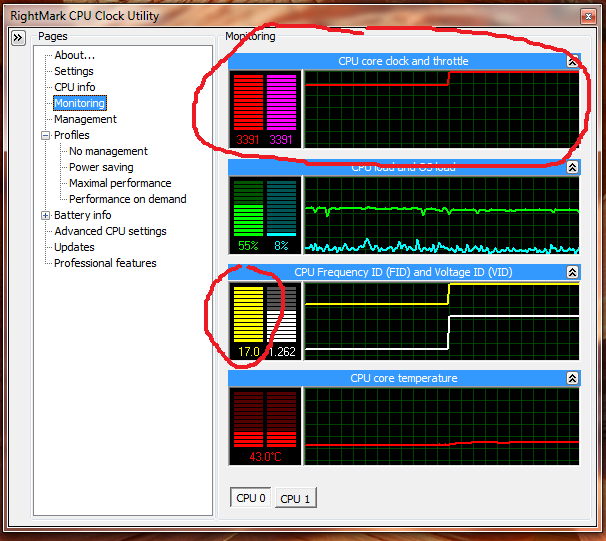
Task: Open the Professional features page
Action: coord(105,263)
